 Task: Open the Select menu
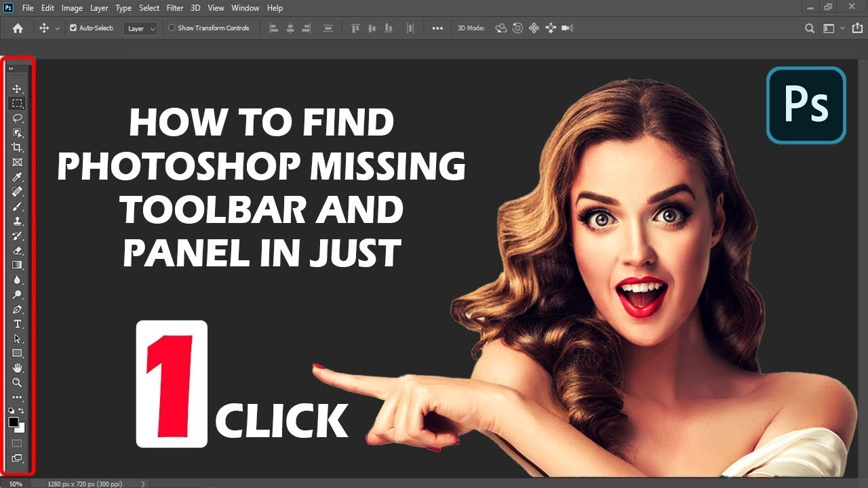[x=149, y=8]
